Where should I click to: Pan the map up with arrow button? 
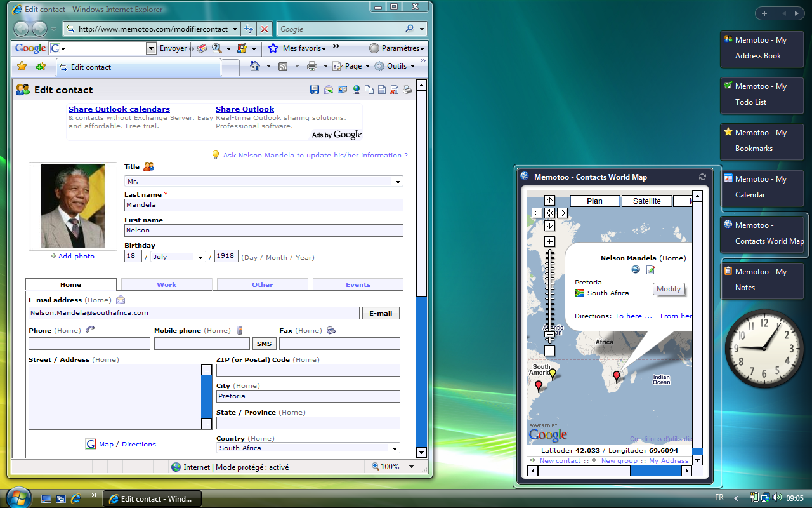point(549,201)
